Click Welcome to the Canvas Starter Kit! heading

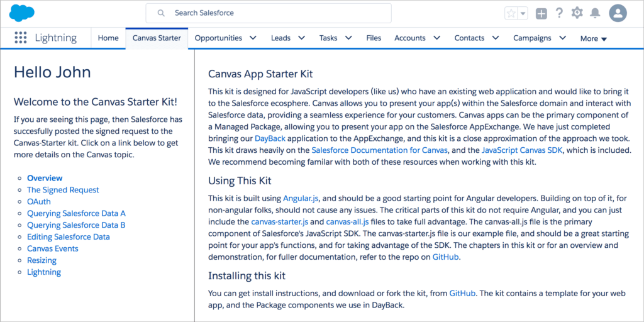[96, 101]
